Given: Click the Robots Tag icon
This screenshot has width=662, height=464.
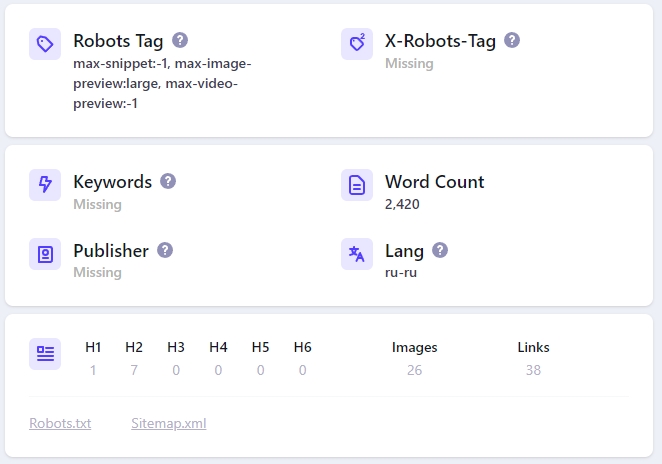Looking at the screenshot, I should coord(45,44).
